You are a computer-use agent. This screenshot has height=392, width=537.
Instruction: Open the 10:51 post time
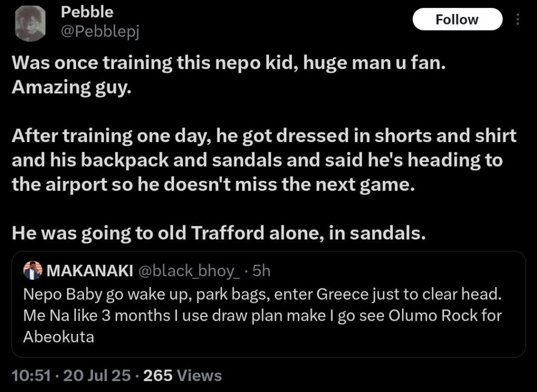tap(31, 375)
